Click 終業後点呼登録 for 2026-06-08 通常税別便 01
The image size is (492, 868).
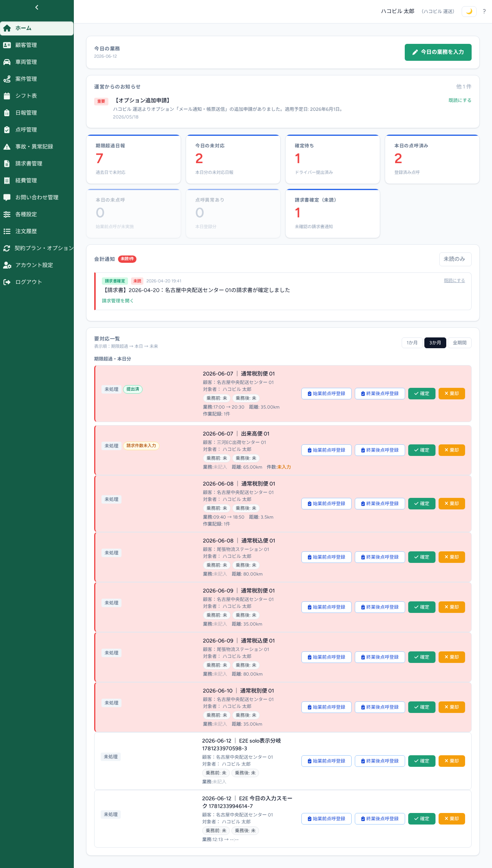tap(380, 504)
